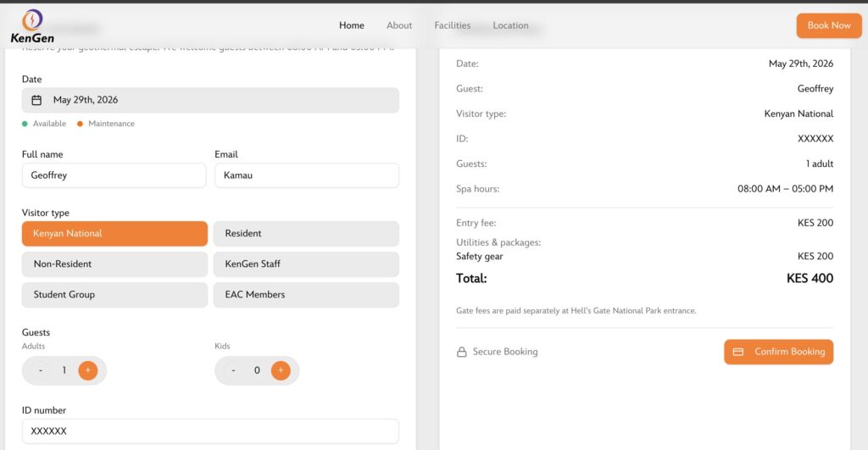Focus the ID number input field
This screenshot has width=868, height=450.
coord(210,431)
